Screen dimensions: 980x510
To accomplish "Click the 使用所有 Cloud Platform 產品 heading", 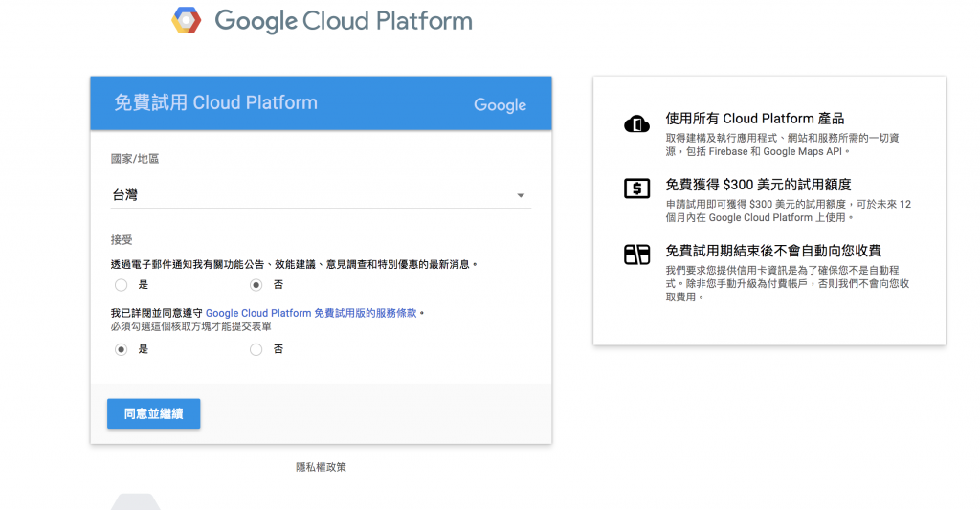I will tap(755, 119).
